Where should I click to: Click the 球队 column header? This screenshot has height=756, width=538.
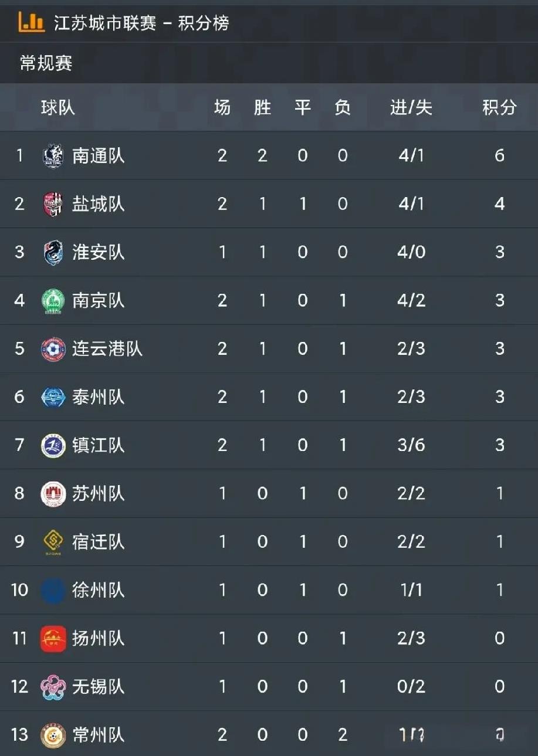pos(58,107)
